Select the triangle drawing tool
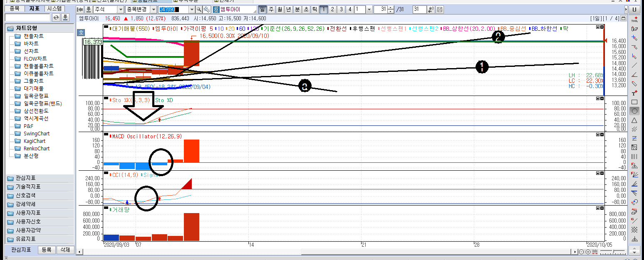 coord(634,120)
